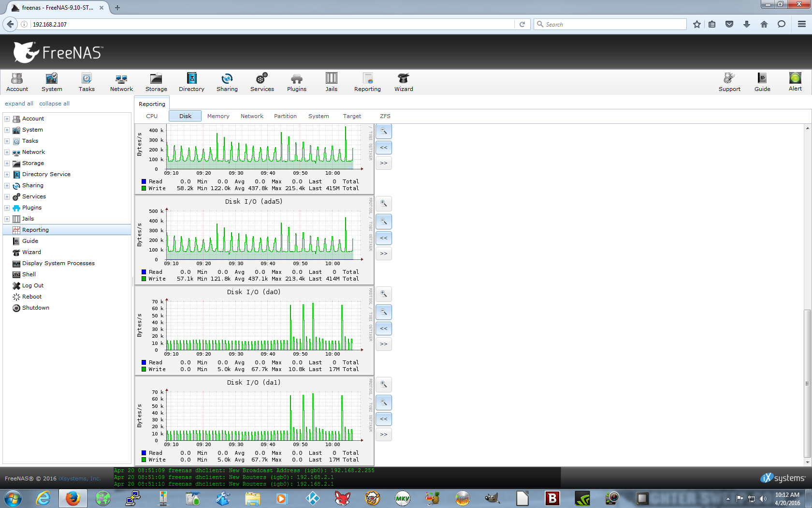This screenshot has height=508, width=812.
Task: Open Firefox from the Windows taskbar
Action: point(72,498)
